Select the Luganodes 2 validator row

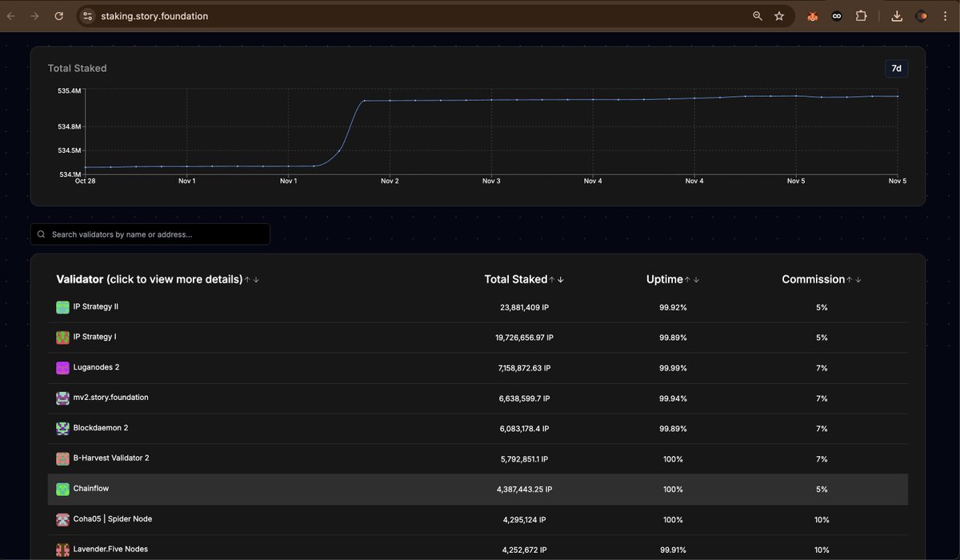(x=96, y=367)
